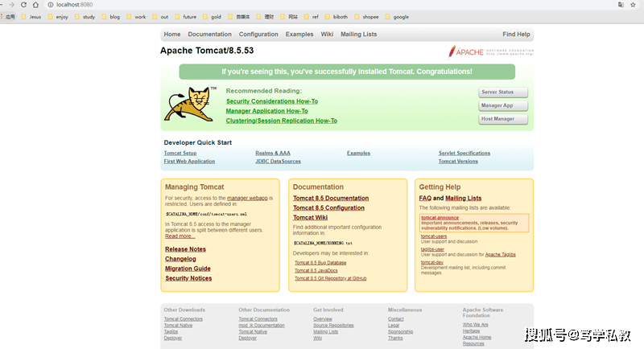Click Find Help in the nav bar
Image resolution: width=644 pixels, height=349 pixels.
(x=516, y=34)
